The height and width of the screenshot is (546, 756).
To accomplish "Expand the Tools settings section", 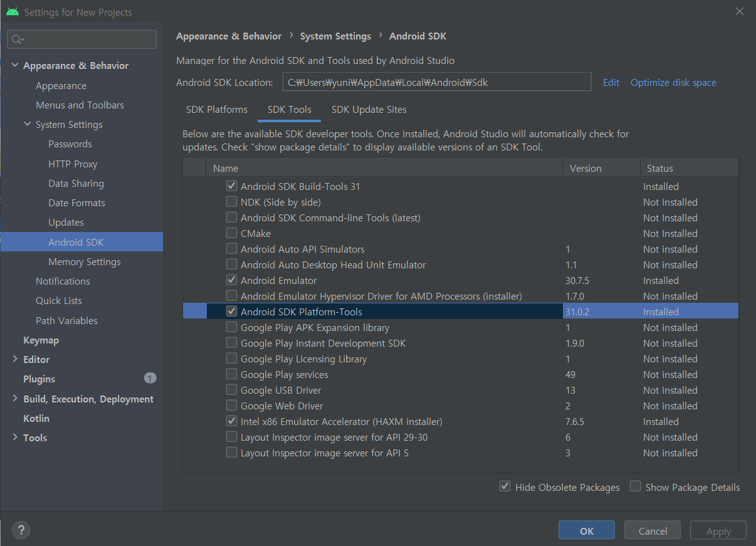I will 15,438.
